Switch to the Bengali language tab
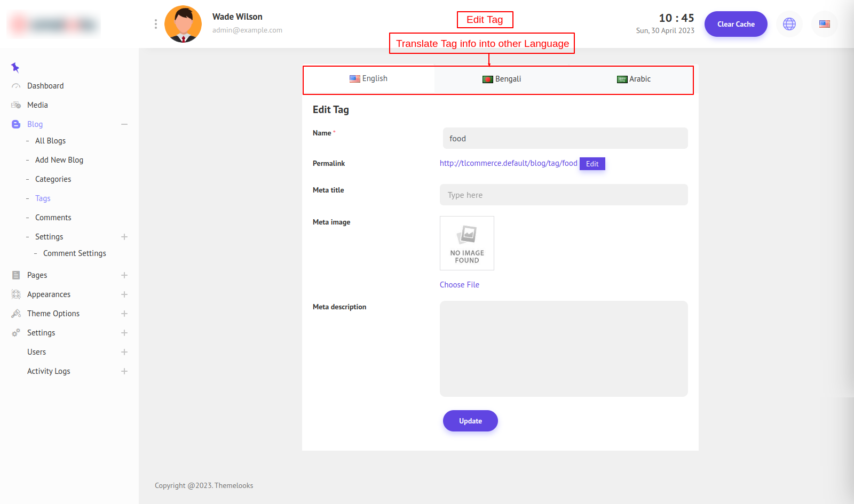This screenshot has height=504, width=854. pos(502,79)
